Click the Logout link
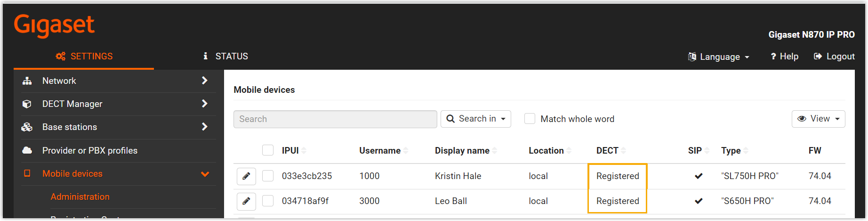 [x=834, y=57]
